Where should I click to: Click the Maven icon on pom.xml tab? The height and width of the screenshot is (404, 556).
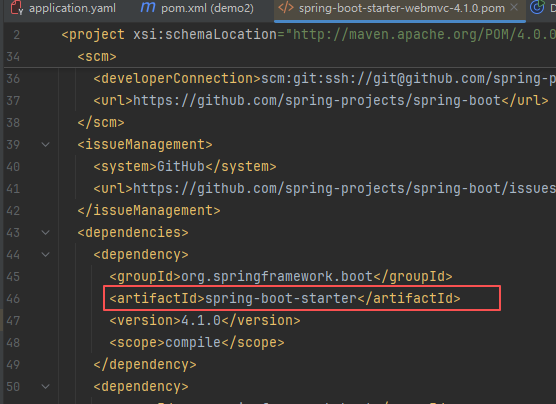tap(148, 7)
